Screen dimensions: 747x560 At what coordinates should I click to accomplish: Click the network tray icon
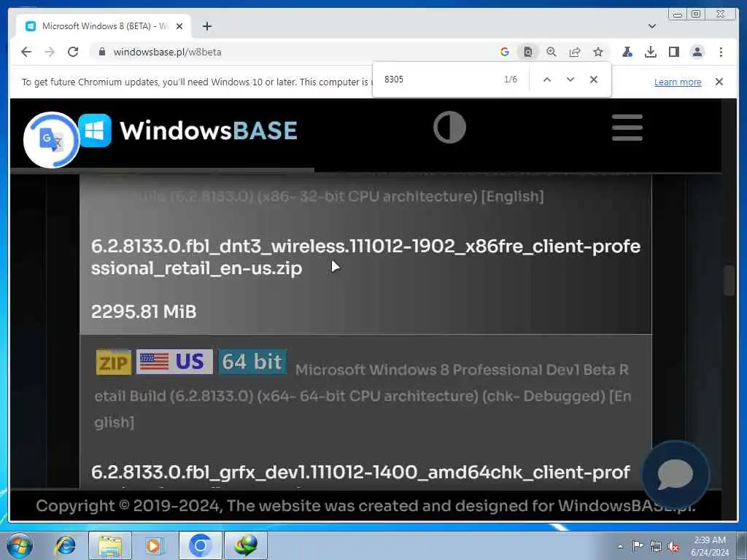click(x=656, y=546)
